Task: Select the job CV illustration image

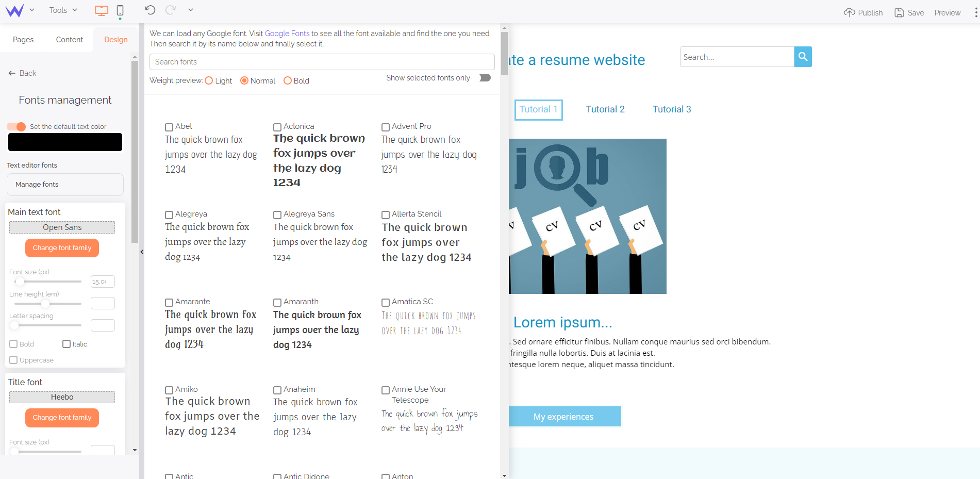Action: click(x=588, y=216)
